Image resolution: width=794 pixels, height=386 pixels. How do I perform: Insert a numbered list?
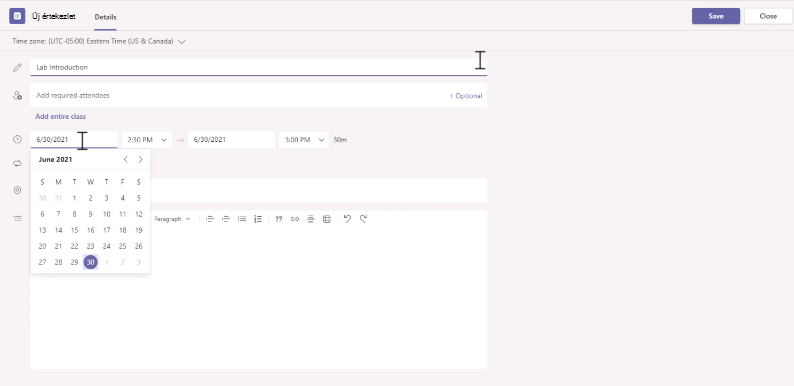258,219
